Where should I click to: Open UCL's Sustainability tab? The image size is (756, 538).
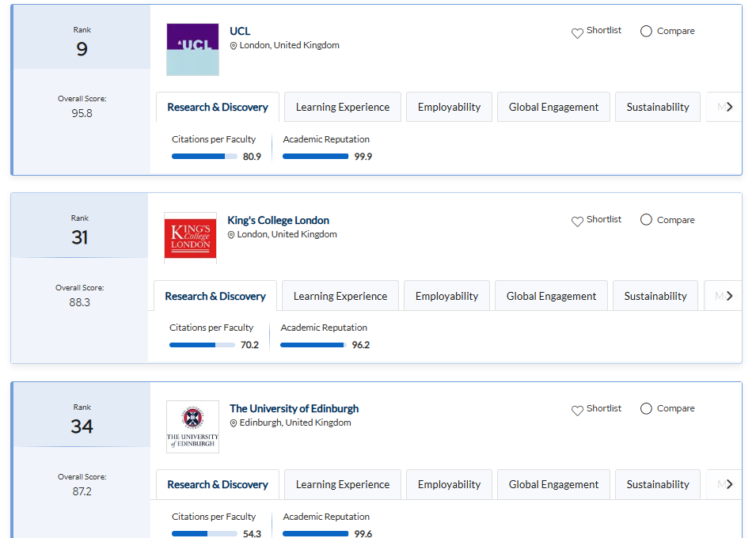(x=658, y=107)
